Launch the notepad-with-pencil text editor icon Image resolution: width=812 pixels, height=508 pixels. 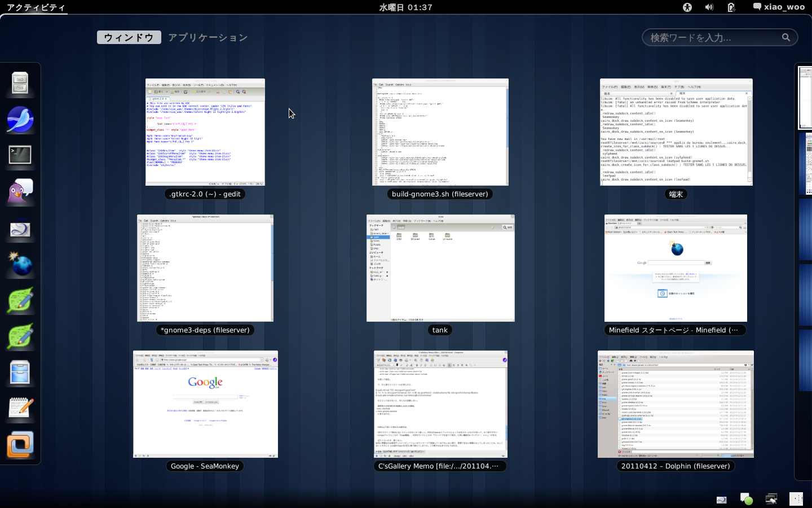[x=20, y=408]
